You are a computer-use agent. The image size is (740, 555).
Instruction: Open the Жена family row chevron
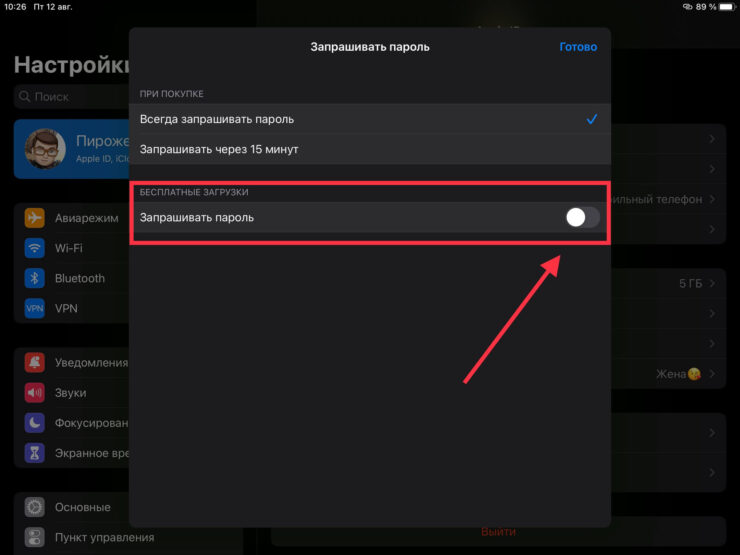(x=711, y=374)
